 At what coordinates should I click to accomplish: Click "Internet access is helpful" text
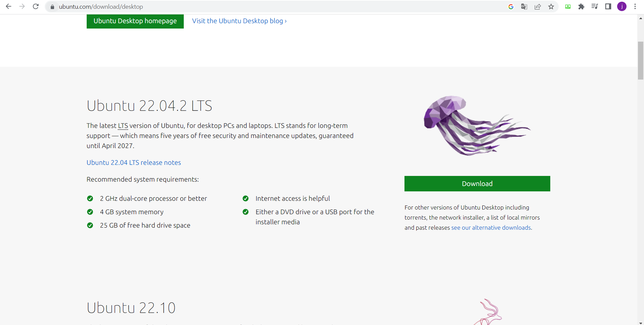pyautogui.click(x=293, y=198)
